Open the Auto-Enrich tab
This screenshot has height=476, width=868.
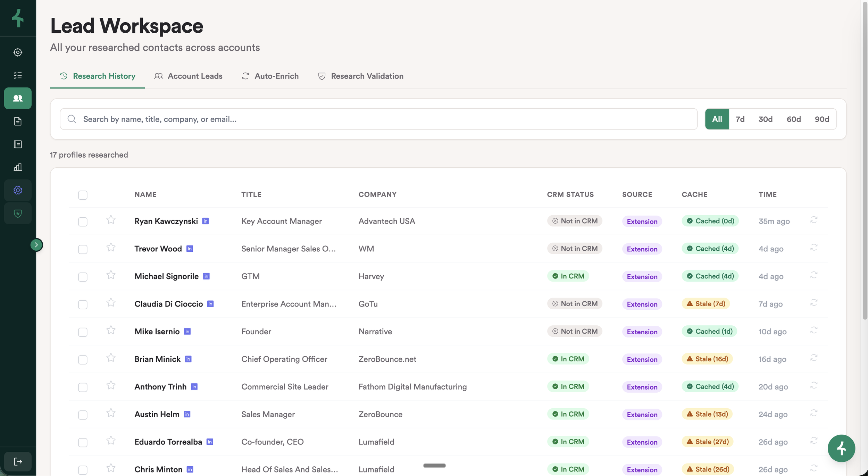270,76
